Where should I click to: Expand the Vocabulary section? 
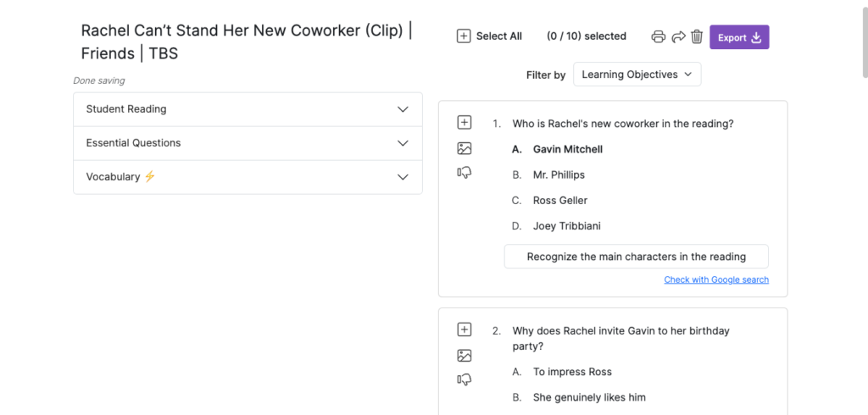point(248,177)
